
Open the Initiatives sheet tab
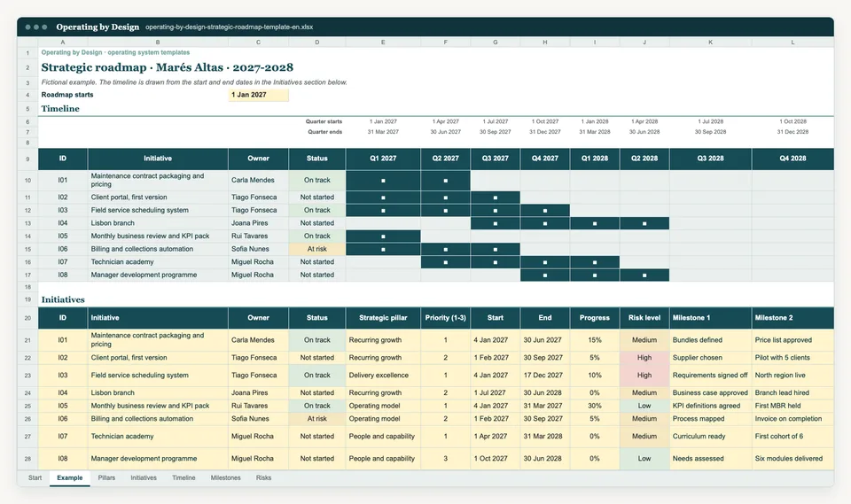point(144,478)
